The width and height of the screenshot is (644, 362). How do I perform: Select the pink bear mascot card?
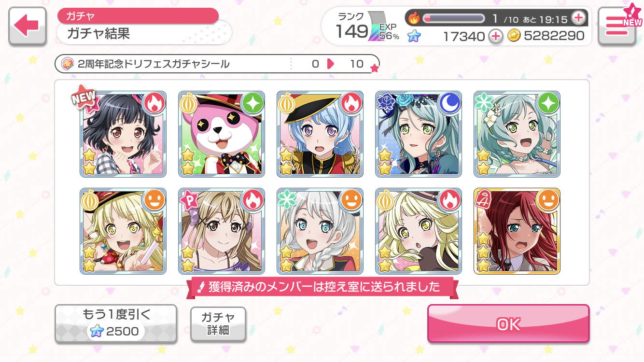(x=222, y=134)
